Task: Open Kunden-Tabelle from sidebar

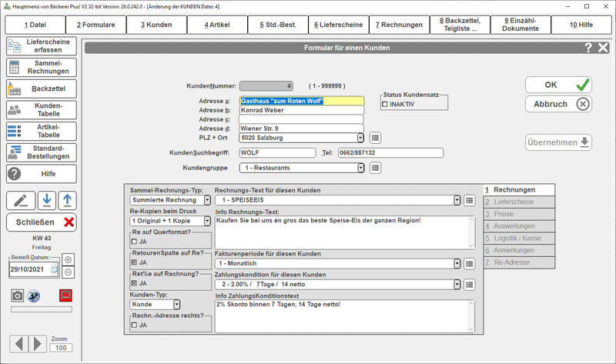Action: [x=42, y=110]
